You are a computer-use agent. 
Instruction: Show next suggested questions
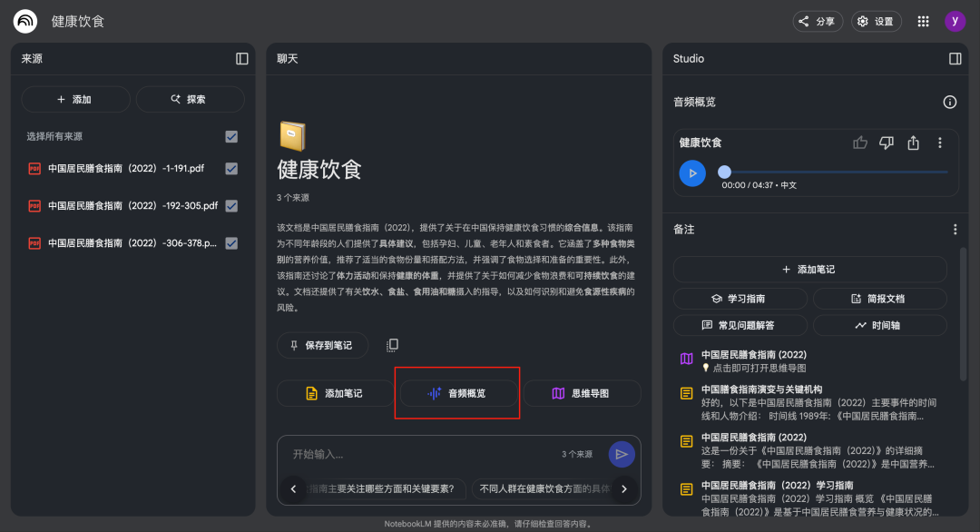click(x=623, y=488)
